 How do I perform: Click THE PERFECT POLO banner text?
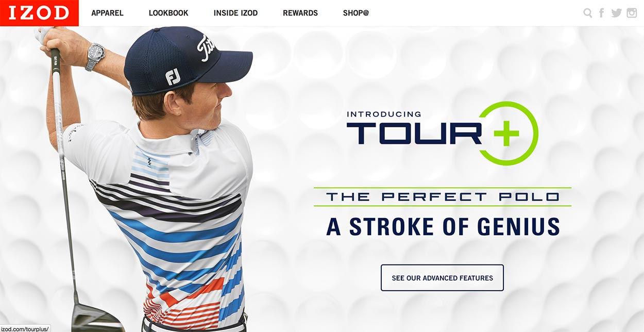pos(443,197)
